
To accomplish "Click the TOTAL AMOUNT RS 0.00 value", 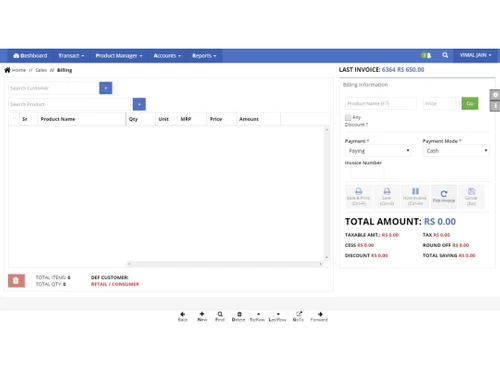I will click(x=440, y=222).
